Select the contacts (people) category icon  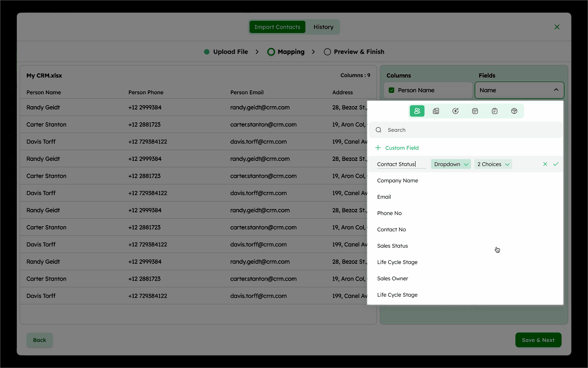pos(417,111)
